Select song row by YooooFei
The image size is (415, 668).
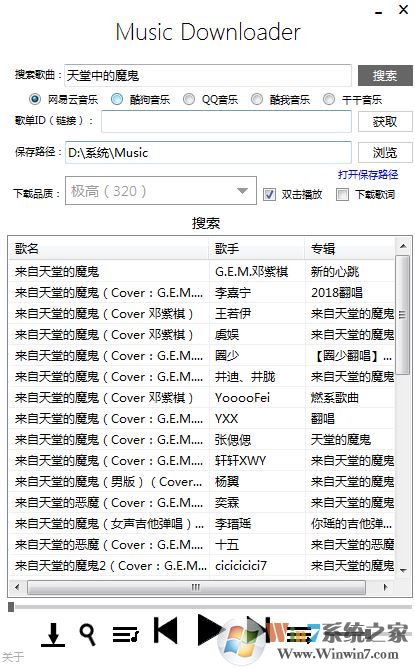(x=202, y=397)
